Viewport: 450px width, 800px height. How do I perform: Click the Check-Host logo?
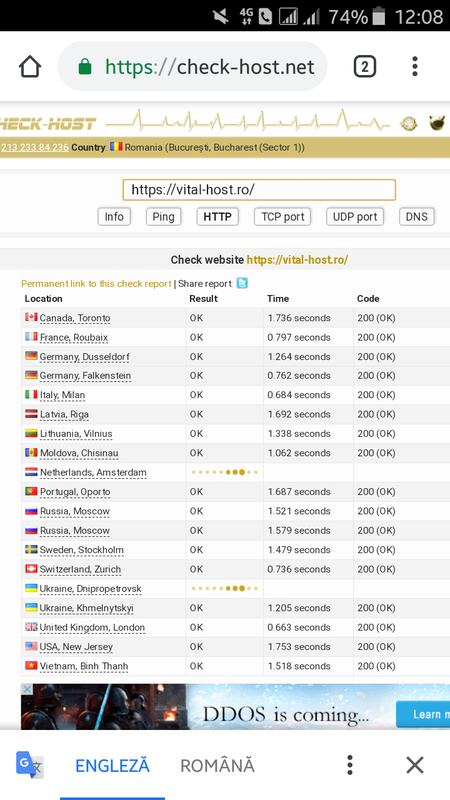(x=48, y=123)
